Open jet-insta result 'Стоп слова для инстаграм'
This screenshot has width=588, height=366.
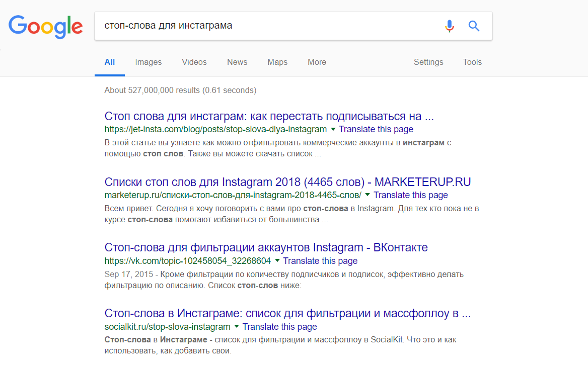[269, 116]
